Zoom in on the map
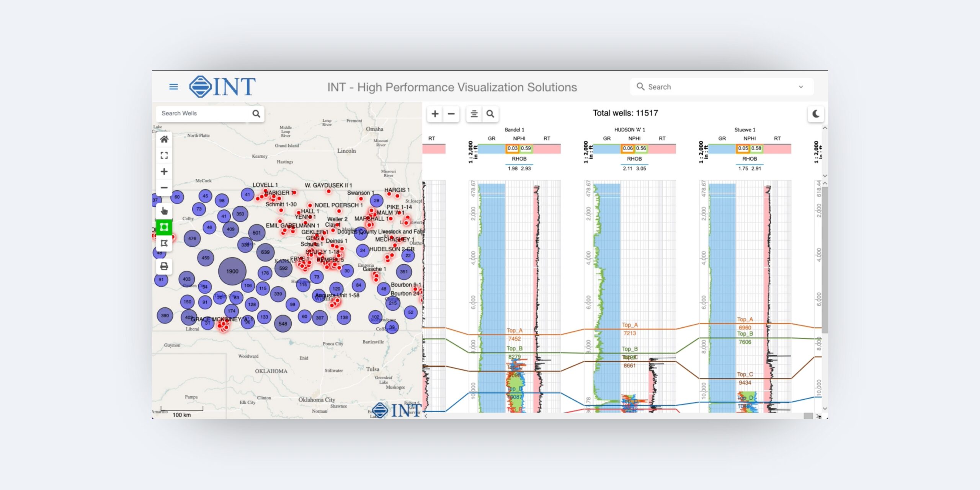 pyautogui.click(x=164, y=171)
